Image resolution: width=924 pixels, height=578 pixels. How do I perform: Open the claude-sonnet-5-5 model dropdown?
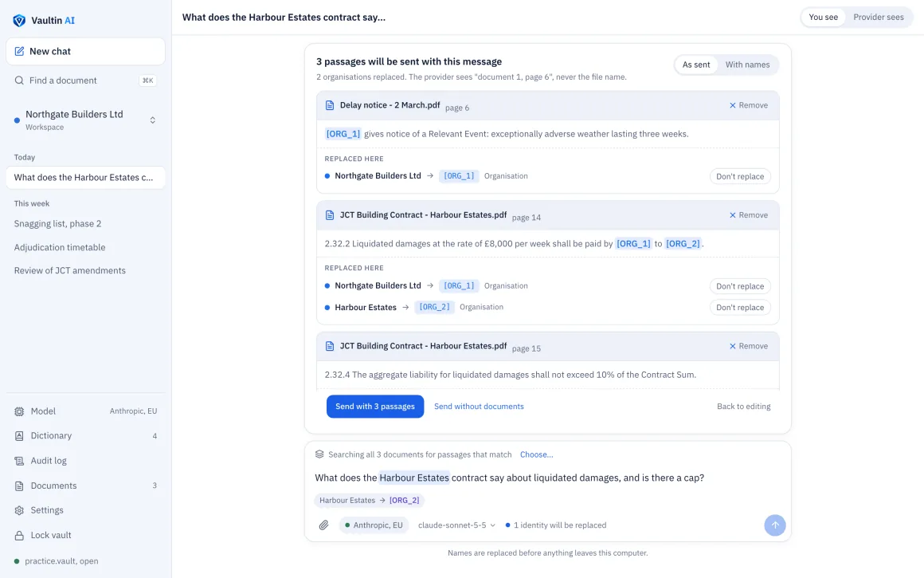click(x=456, y=525)
